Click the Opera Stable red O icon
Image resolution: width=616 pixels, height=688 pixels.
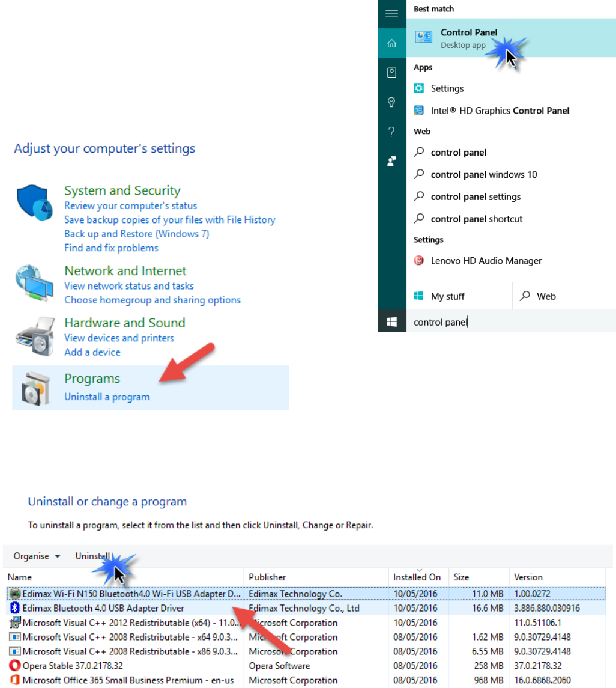tap(15, 665)
